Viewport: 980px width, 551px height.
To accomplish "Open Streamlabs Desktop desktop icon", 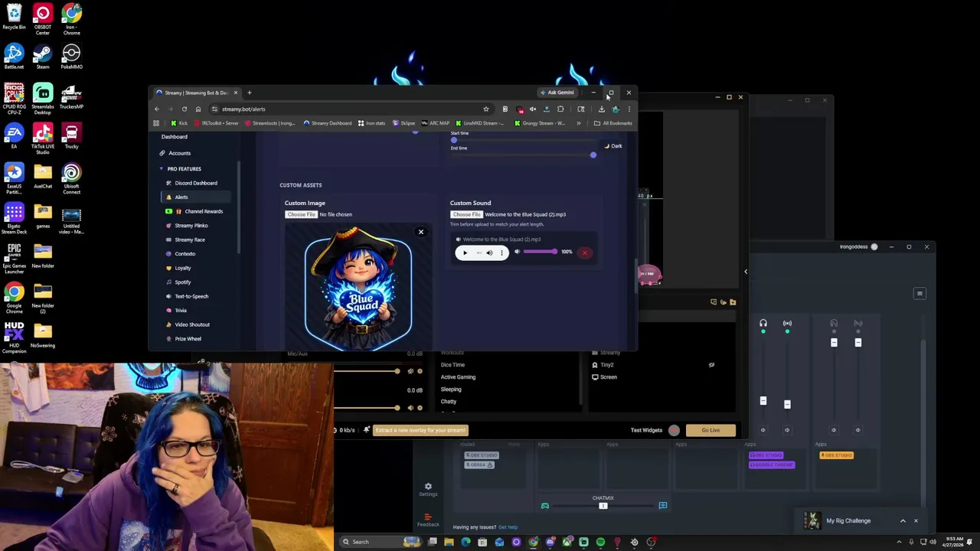I will click(x=43, y=98).
